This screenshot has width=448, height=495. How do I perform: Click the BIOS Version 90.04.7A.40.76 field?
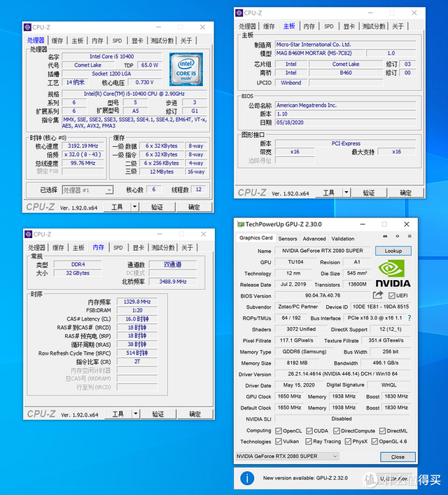pyautogui.click(x=323, y=295)
